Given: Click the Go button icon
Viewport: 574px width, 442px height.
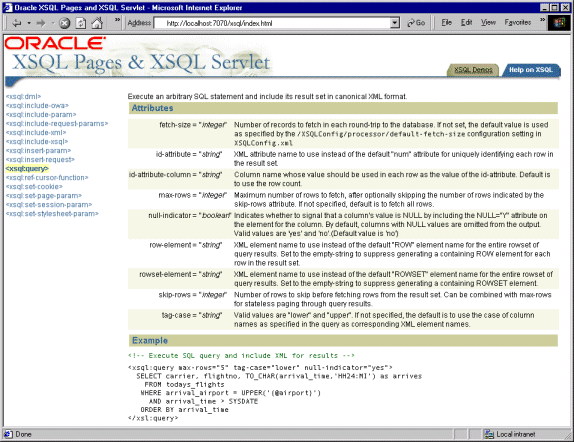Looking at the screenshot, I should click(x=416, y=23).
